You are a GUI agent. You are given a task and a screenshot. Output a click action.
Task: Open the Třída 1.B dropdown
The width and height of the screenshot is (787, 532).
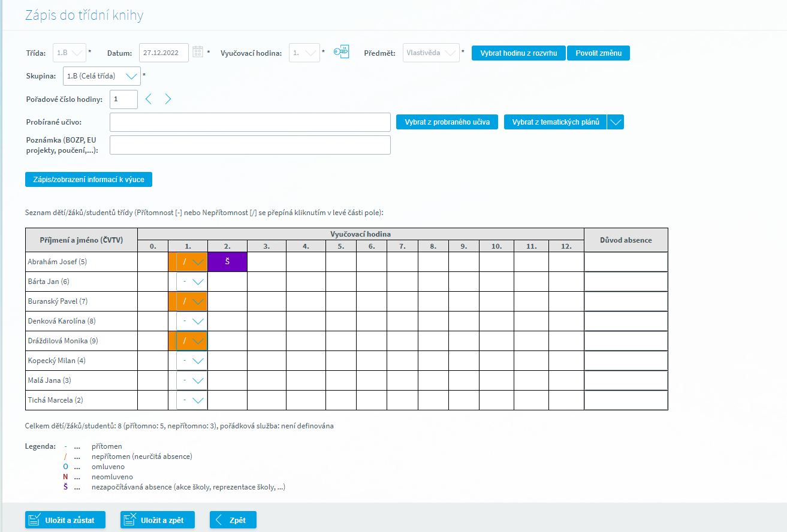70,53
